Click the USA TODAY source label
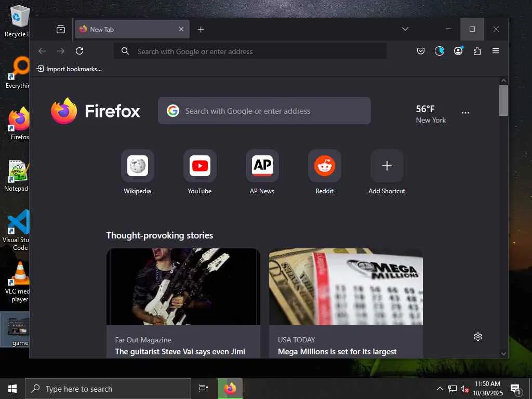This screenshot has height=399, width=532. pos(297,340)
